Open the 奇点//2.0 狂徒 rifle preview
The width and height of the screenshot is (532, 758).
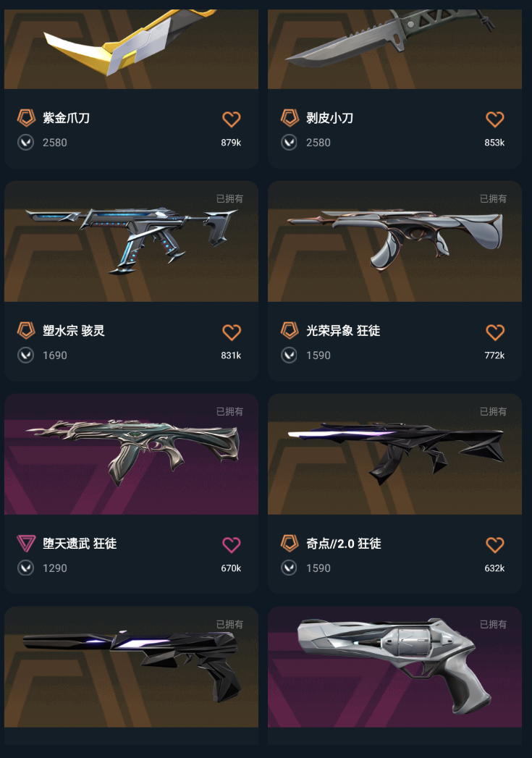coord(394,454)
